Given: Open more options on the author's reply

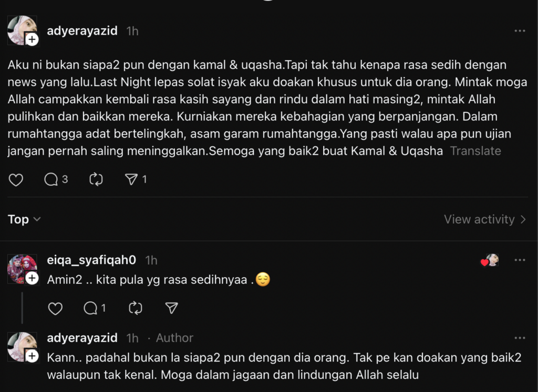Looking at the screenshot, I should click(520, 338).
